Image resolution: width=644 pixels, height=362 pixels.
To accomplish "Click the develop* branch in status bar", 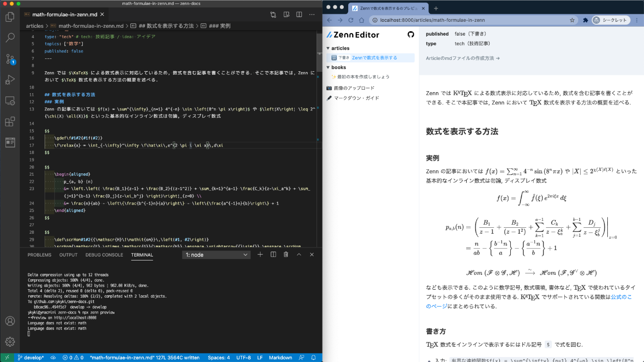I will pos(31,358).
